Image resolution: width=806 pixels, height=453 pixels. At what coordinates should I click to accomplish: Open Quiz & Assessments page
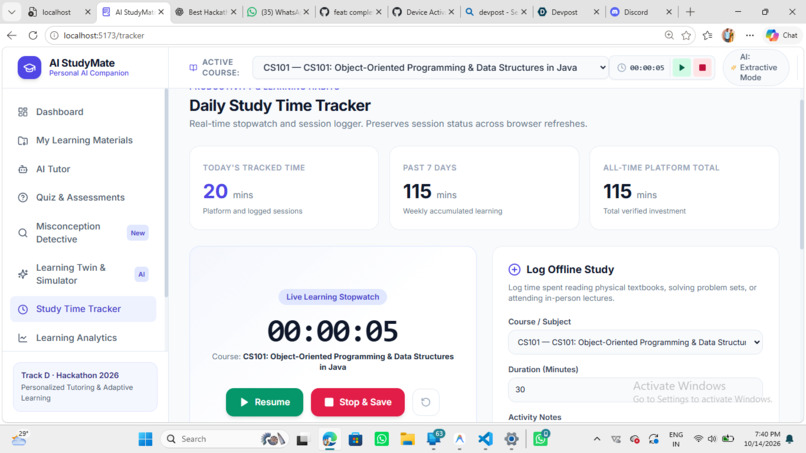[x=80, y=197]
